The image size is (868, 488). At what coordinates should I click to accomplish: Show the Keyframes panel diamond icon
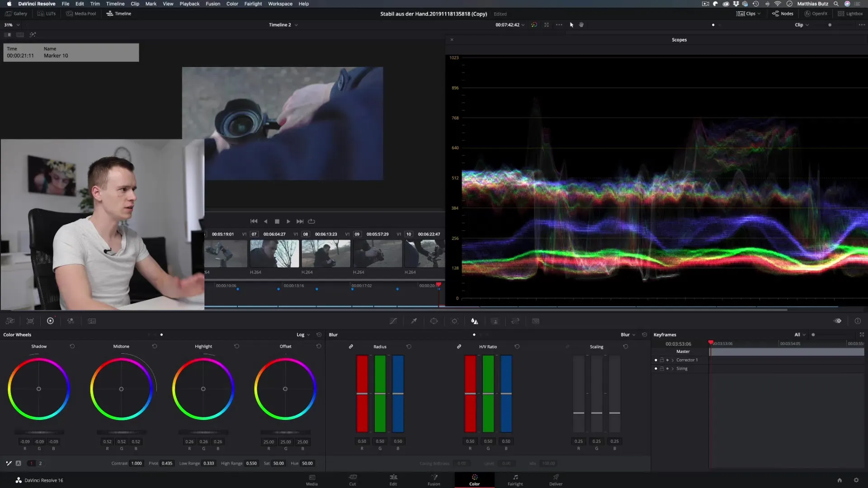[x=838, y=321]
